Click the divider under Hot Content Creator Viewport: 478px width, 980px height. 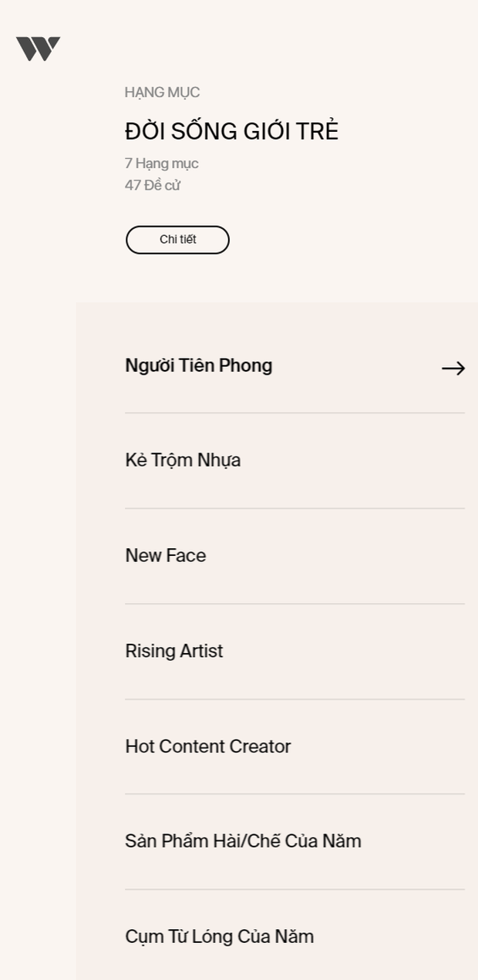tap(295, 794)
